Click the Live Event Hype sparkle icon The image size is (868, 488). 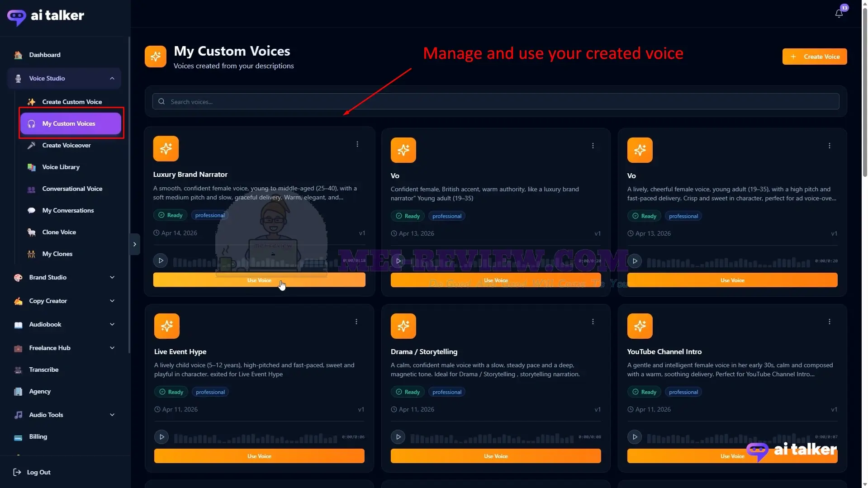coord(167,326)
